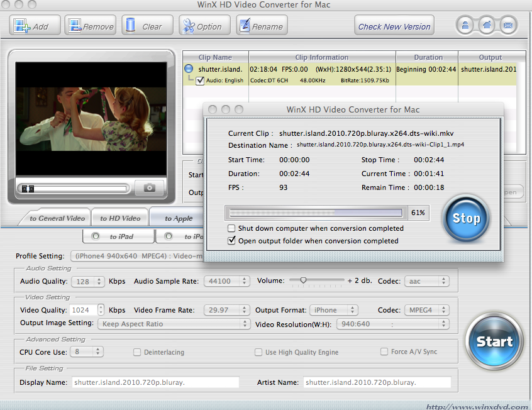Image resolution: width=532 pixels, height=410 pixels.
Task: Open Audio Sample Rate 44100 dropdown
Action: point(226,281)
